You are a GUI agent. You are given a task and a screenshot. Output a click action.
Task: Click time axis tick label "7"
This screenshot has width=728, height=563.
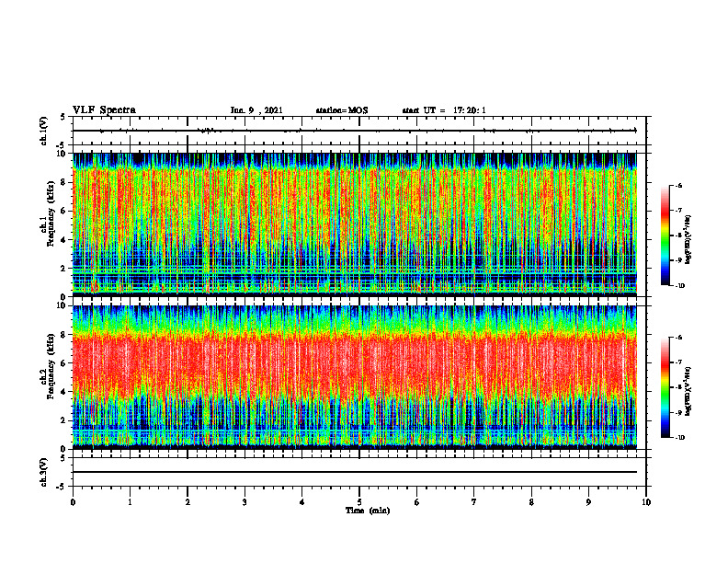click(x=474, y=502)
